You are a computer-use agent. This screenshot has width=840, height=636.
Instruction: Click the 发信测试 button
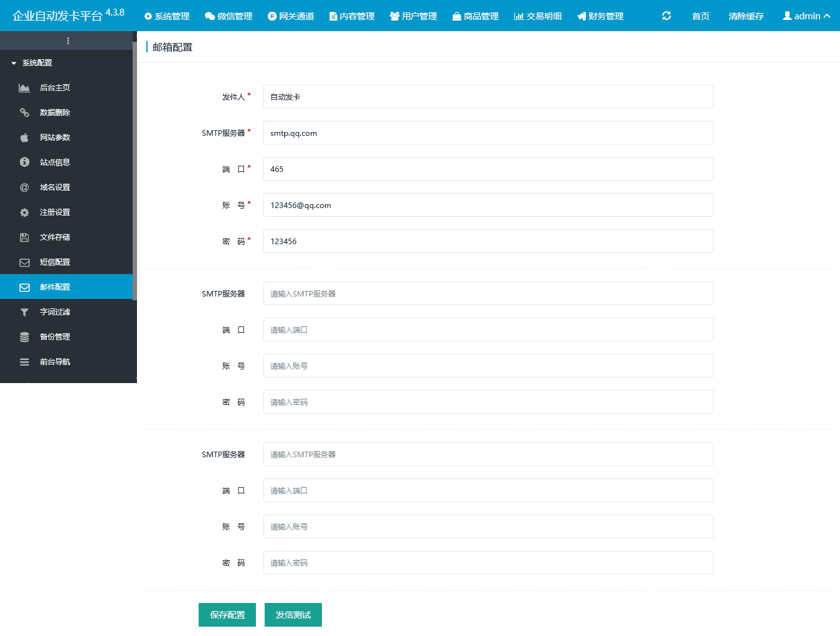(293, 615)
